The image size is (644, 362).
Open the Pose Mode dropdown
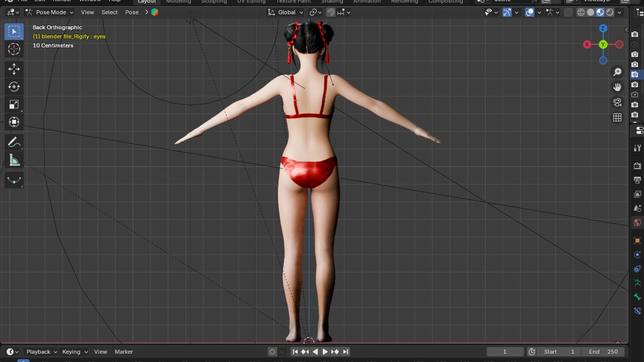tap(49, 12)
